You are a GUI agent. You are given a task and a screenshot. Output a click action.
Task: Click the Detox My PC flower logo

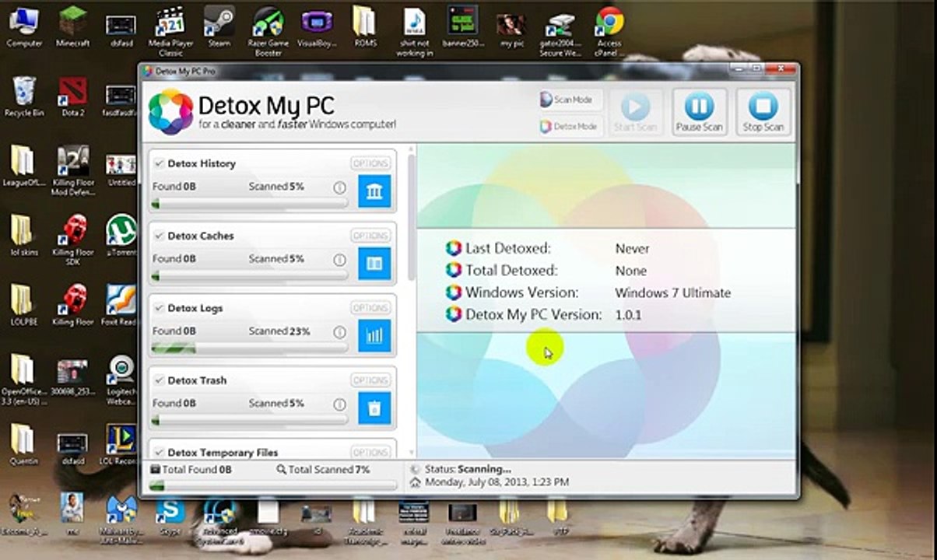170,112
